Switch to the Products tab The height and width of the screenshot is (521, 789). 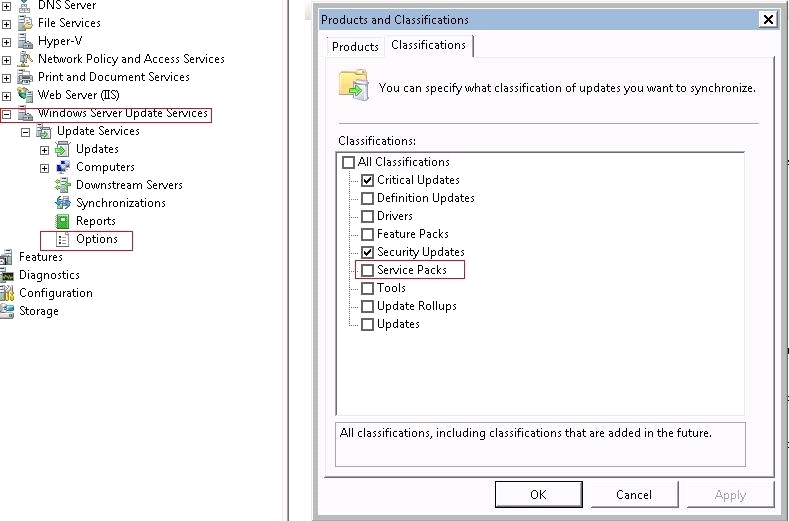[x=355, y=47]
